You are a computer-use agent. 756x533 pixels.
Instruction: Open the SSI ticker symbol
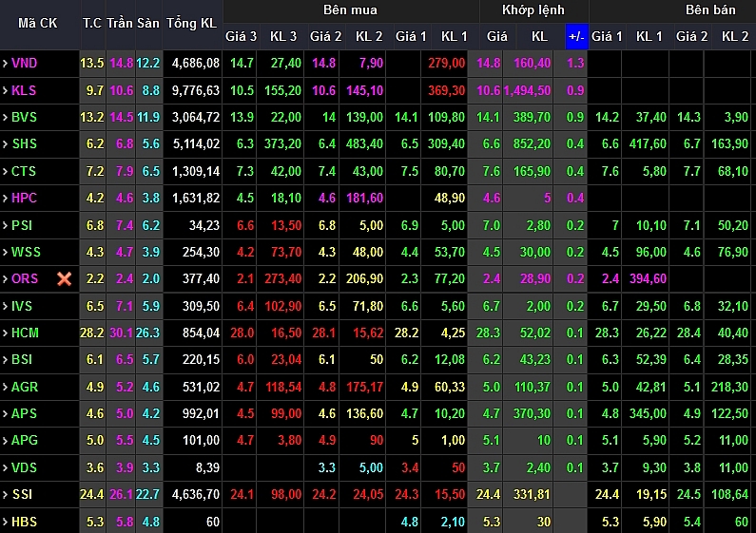(22, 495)
